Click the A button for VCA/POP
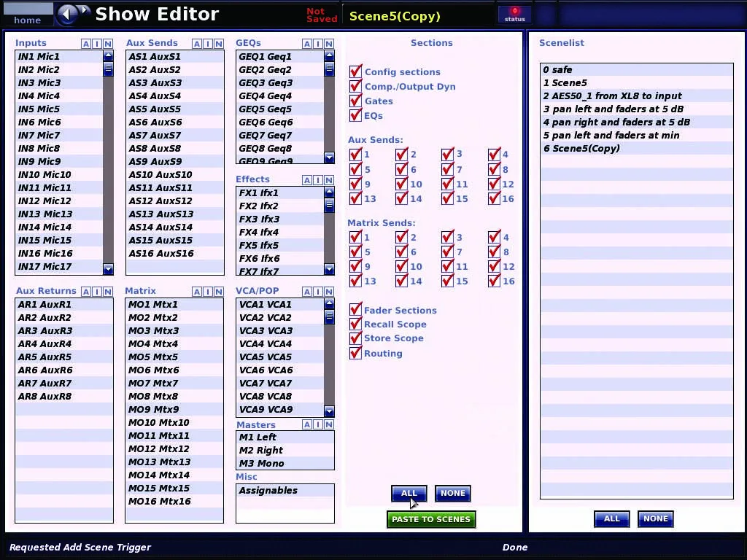The height and width of the screenshot is (560, 747). (x=307, y=292)
